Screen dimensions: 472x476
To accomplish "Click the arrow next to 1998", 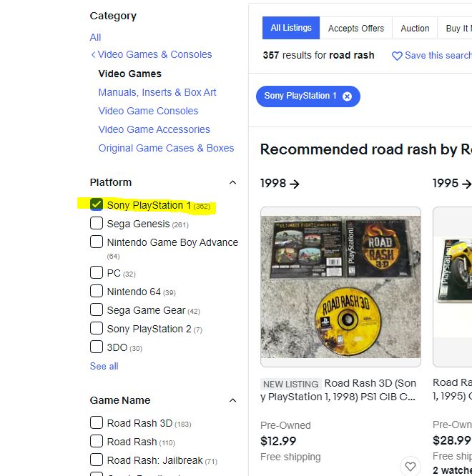I will [x=295, y=184].
